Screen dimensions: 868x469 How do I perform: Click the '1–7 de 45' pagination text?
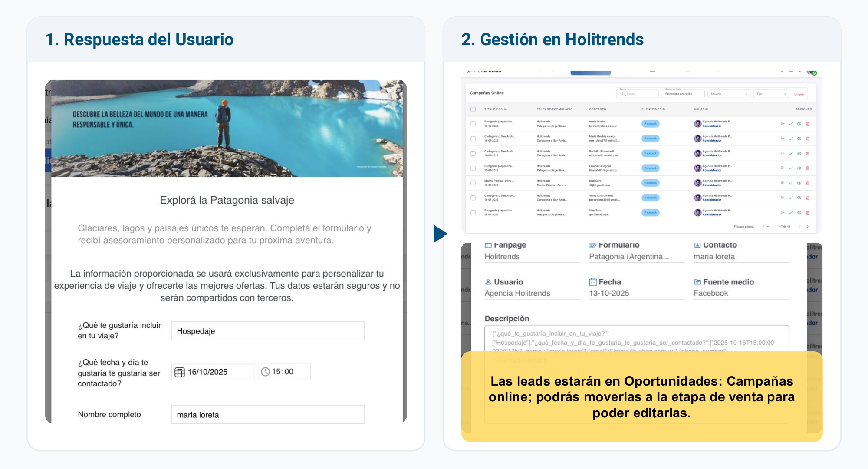(x=784, y=226)
